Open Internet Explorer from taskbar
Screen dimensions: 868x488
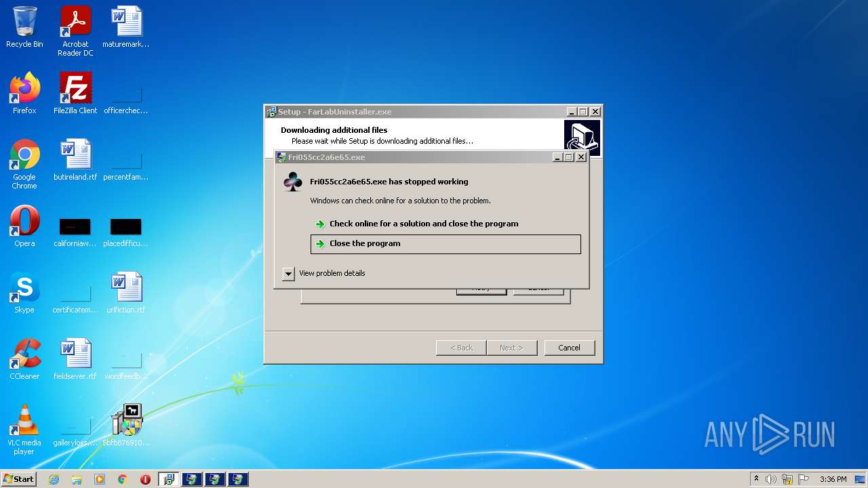click(x=54, y=479)
